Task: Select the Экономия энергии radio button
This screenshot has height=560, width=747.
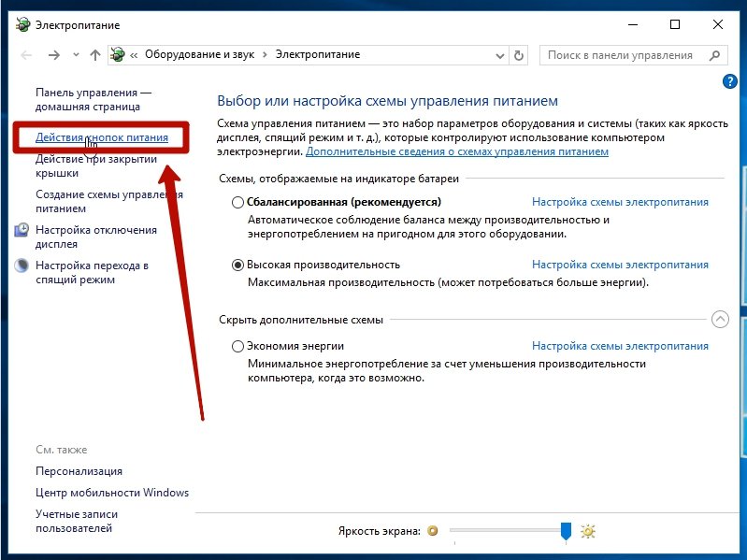Action: pyautogui.click(x=237, y=346)
